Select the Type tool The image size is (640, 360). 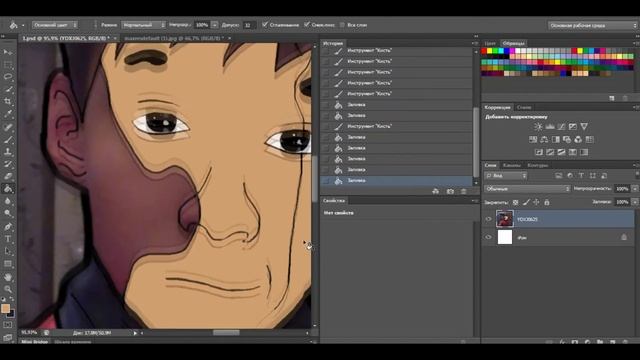click(8, 239)
